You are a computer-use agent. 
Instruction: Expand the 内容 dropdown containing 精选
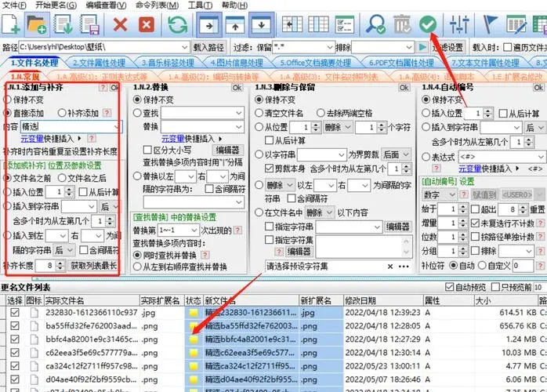(x=118, y=127)
